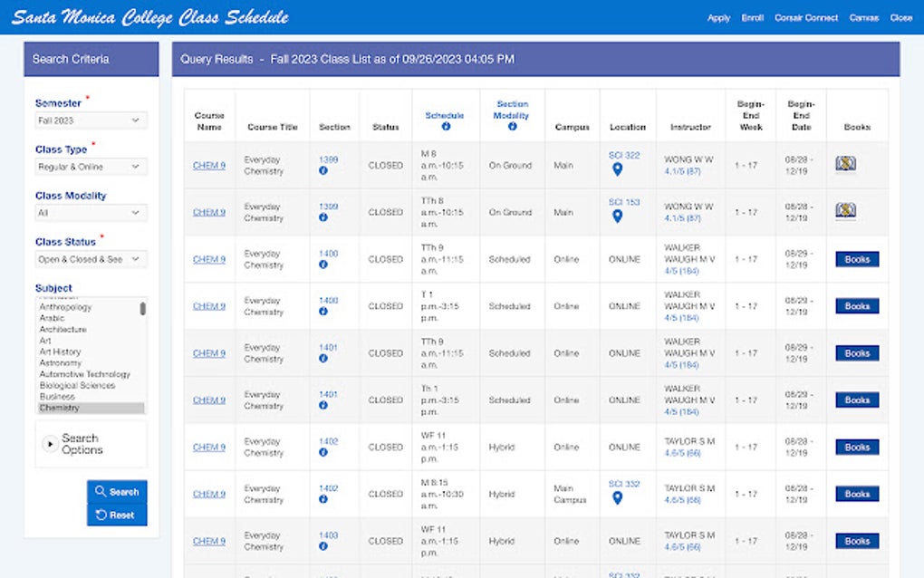Open the Class Type dropdown
Image resolution: width=924 pixels, height=578 pixels.
click(91, 167)
